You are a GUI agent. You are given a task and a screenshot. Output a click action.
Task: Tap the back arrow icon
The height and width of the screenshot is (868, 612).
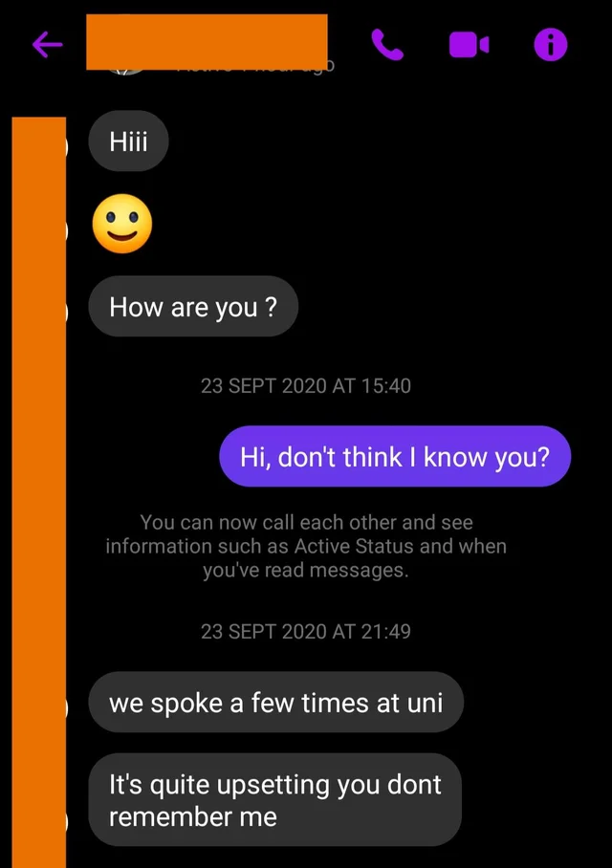47,44
